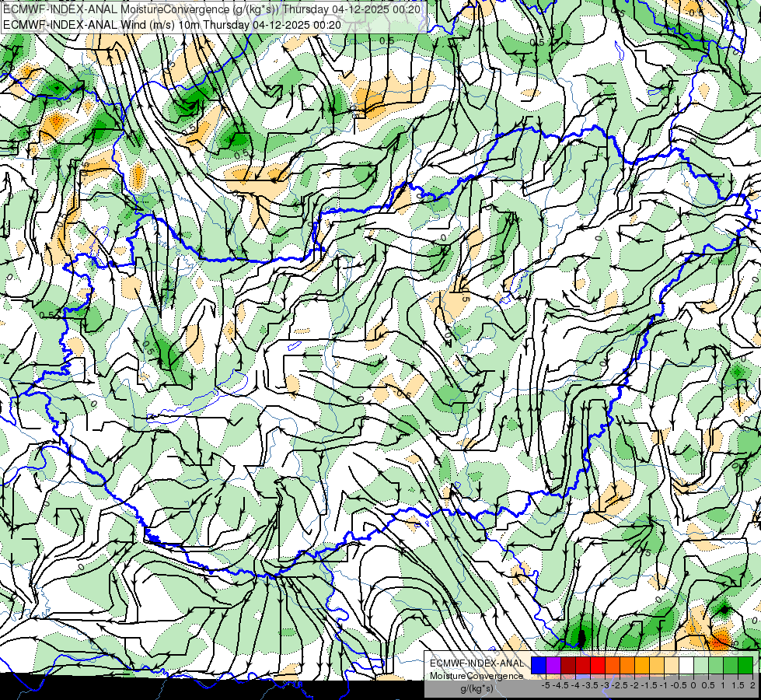Select the orange-red swatch between -3 and -2.5
Viewport: 761px width, 700px height.
coord(613,666)
